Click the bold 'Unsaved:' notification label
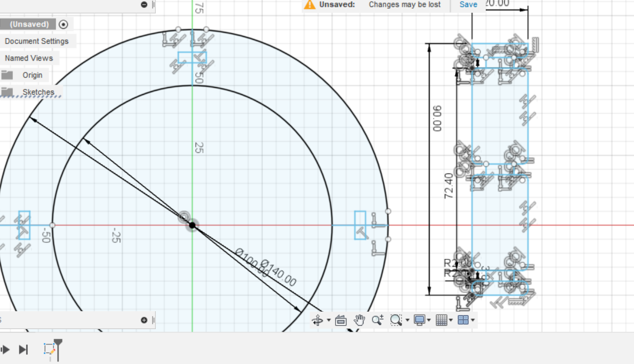Screen dimensions: 634x364 pos(337,4)
